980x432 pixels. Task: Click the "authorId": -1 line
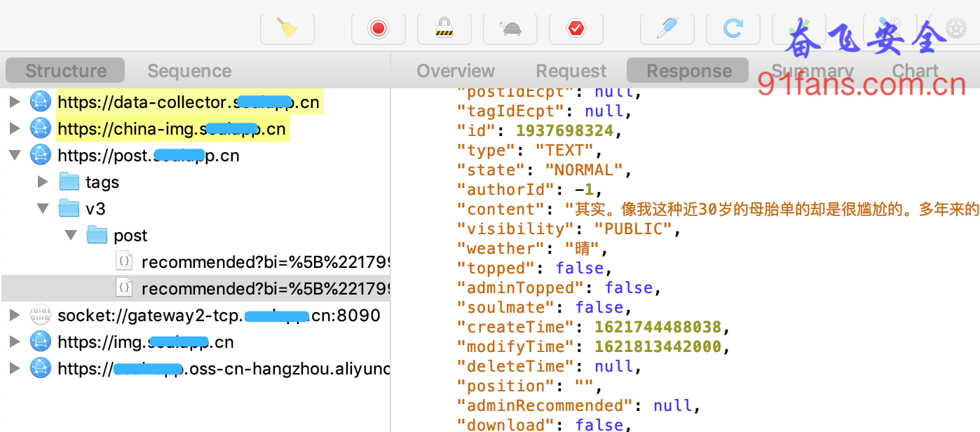tap(529, 189)
